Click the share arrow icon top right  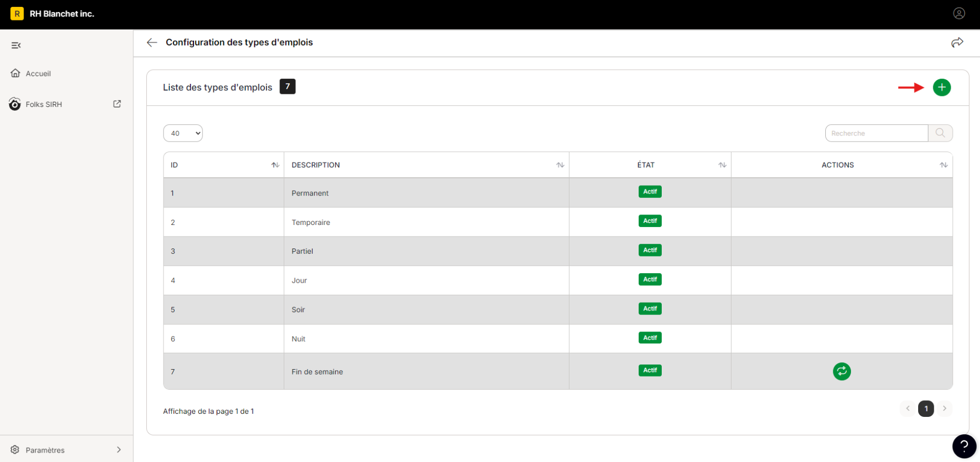(957, 42)
